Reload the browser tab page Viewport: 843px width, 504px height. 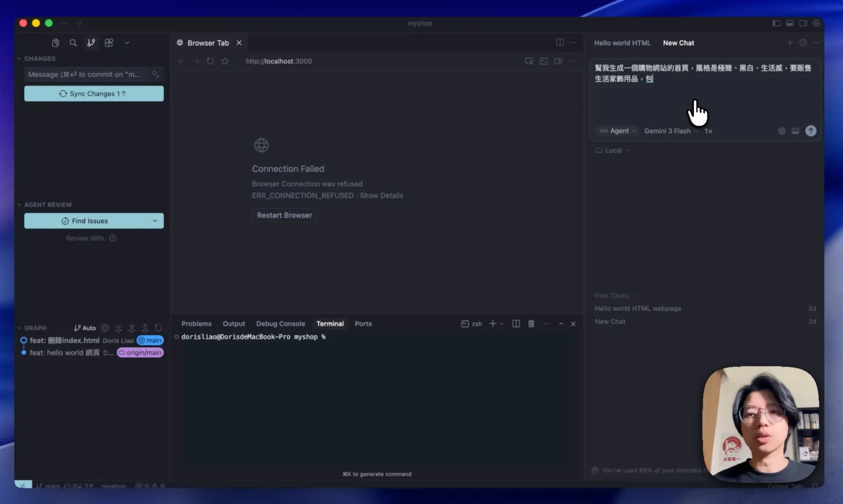210,61
